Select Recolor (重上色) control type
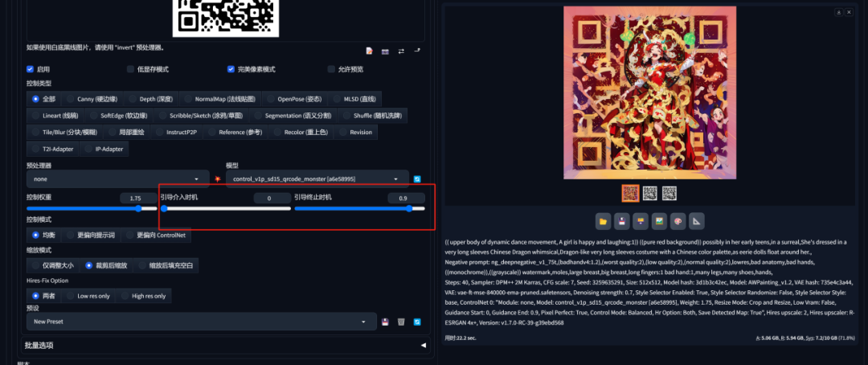868x365 pixels. pos(301,133)
